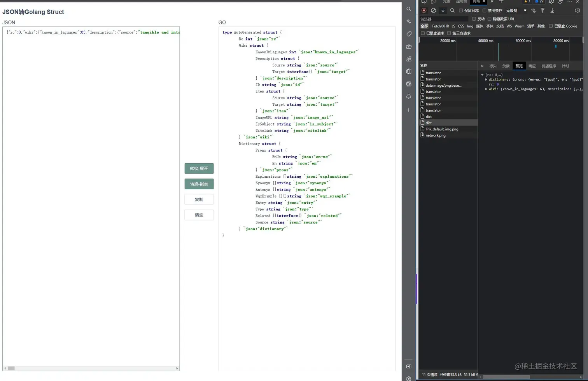Toggle the 第三方请求 checkbox
Image resolution: width=588 pixels, height=381 pixels.
click(x=449, y=33)
